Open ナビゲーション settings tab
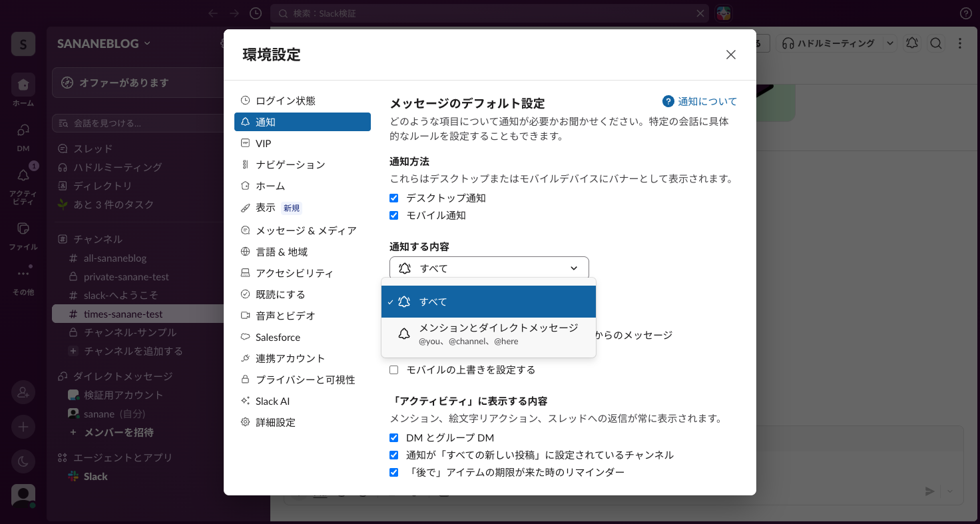Screen dimensions: 980x524 click(302, 164)
